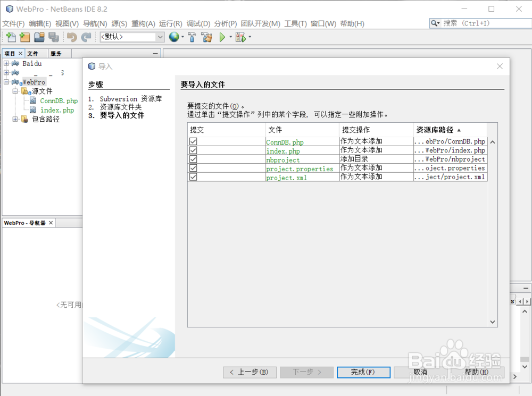Click the Undo arrow icon
Screen dimensions: 532x396
pos(72,37)
